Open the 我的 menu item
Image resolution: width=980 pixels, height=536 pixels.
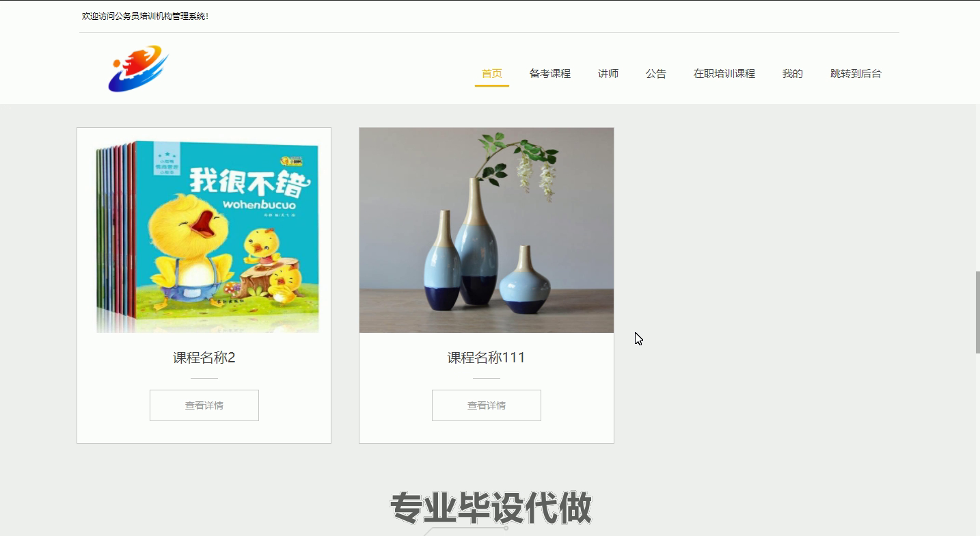point(793,74)
